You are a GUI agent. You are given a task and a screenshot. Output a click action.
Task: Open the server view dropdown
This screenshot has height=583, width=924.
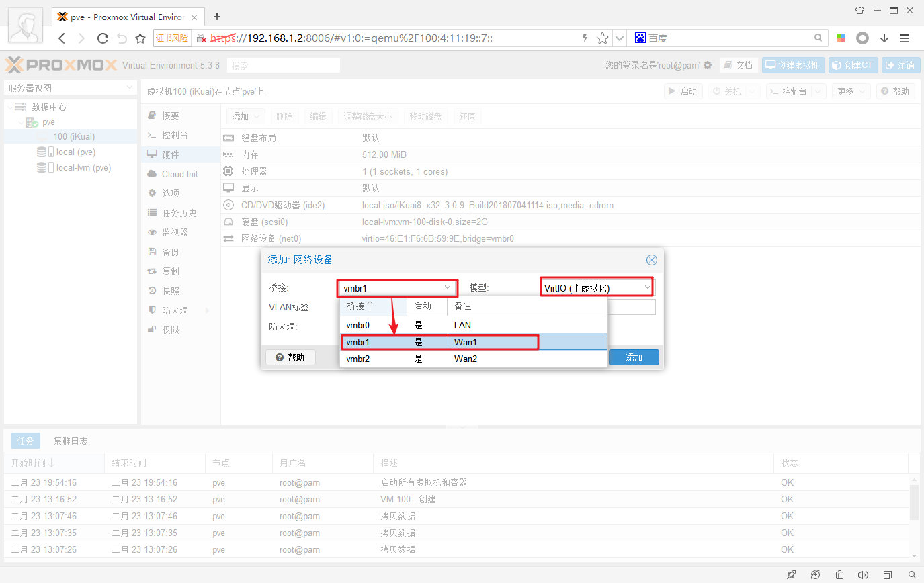pos(70,88)
